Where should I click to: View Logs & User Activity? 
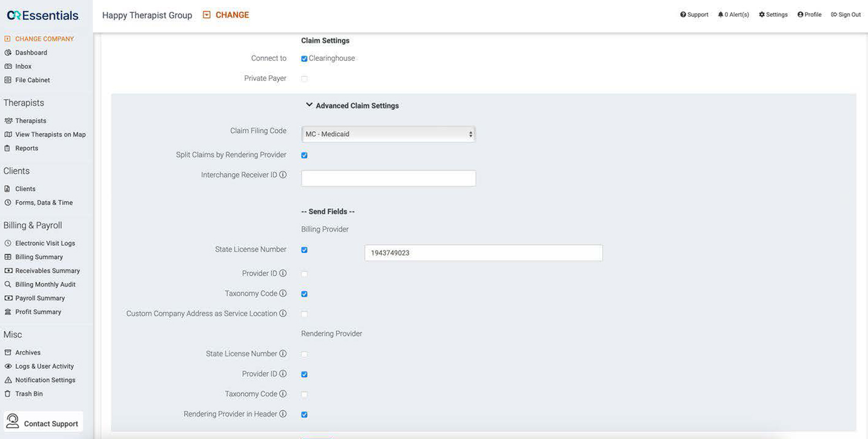(46, 366)
